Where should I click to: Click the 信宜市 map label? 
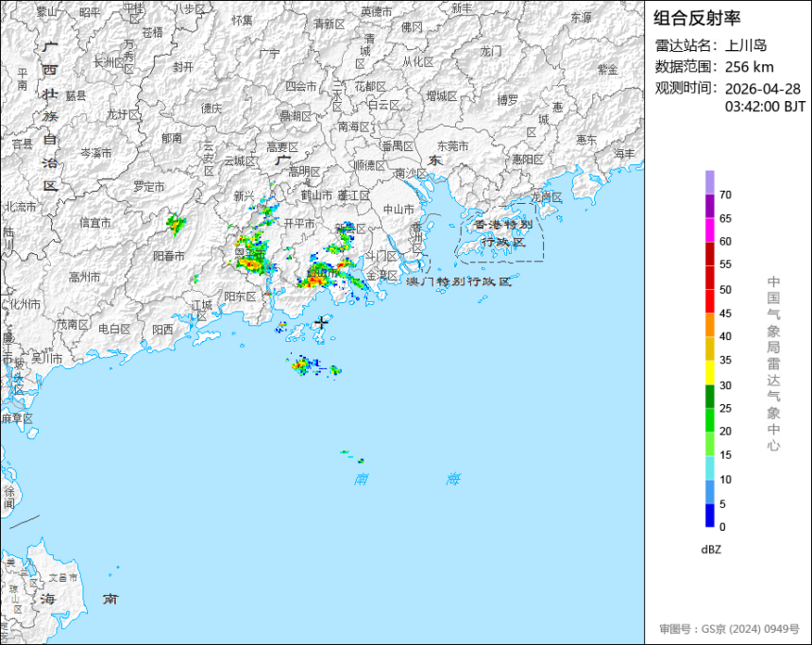pyautogui.click(x=95, y=223)
